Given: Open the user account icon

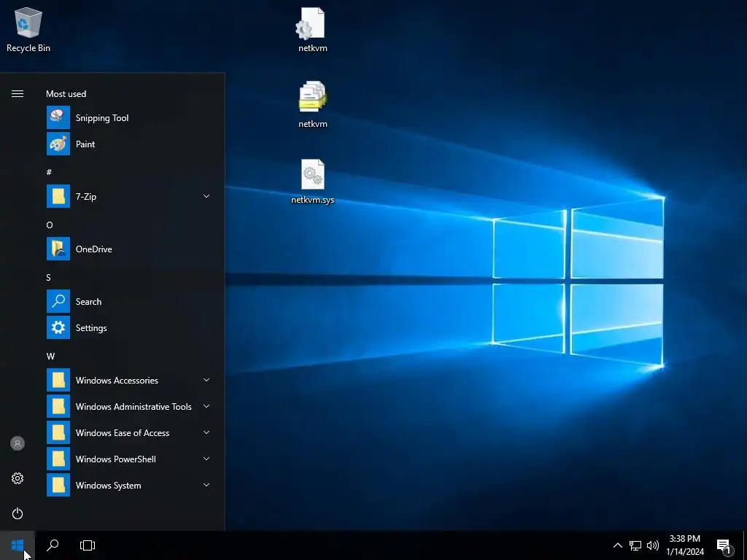Looking at the screenshot, I should coord(18,443).
